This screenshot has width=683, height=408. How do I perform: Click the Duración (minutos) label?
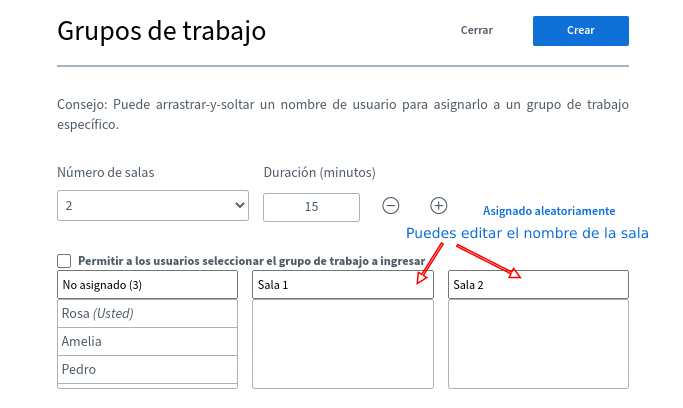(319, 172)
